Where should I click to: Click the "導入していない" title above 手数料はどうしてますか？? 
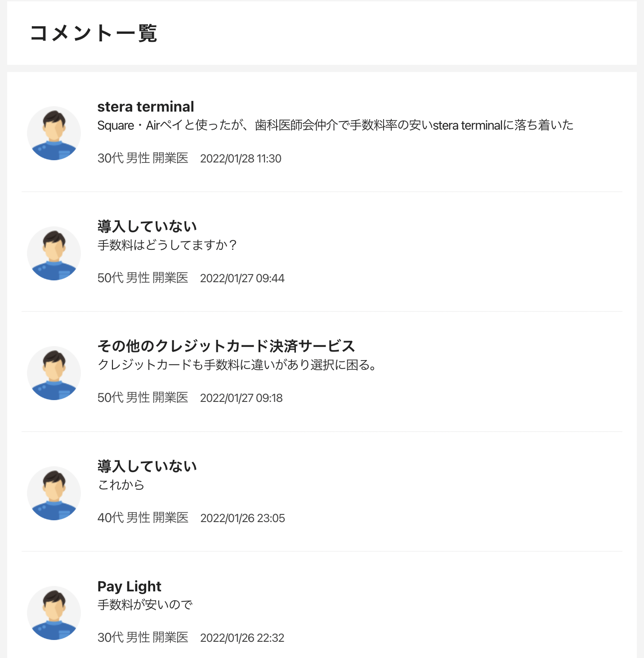tap(148, 226)
